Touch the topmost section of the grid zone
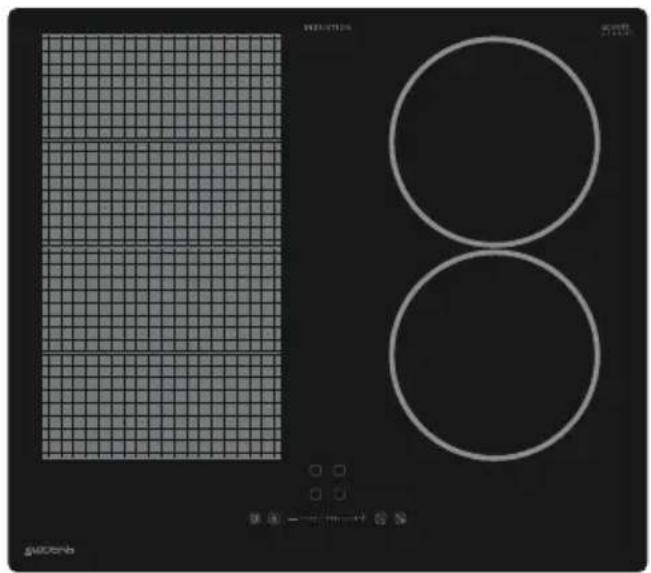The height and width of the screenshot is (573, 651). pos(162,86)
